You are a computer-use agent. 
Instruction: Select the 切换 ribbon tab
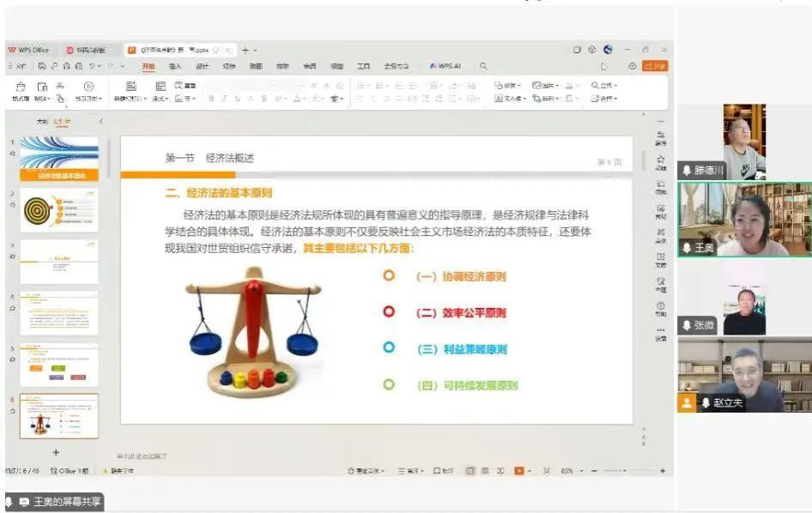[229, 66]
